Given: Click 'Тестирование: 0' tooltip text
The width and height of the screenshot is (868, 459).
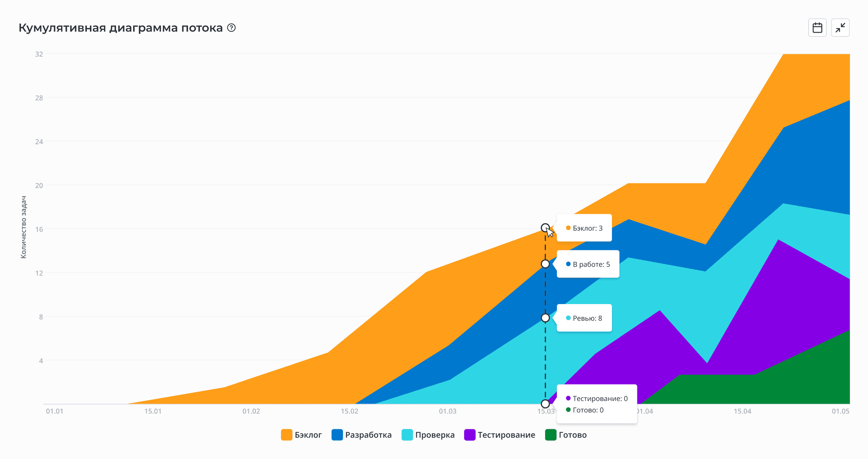Looking at the screenshot, I should pyautogui.click(x=600, y=398).
